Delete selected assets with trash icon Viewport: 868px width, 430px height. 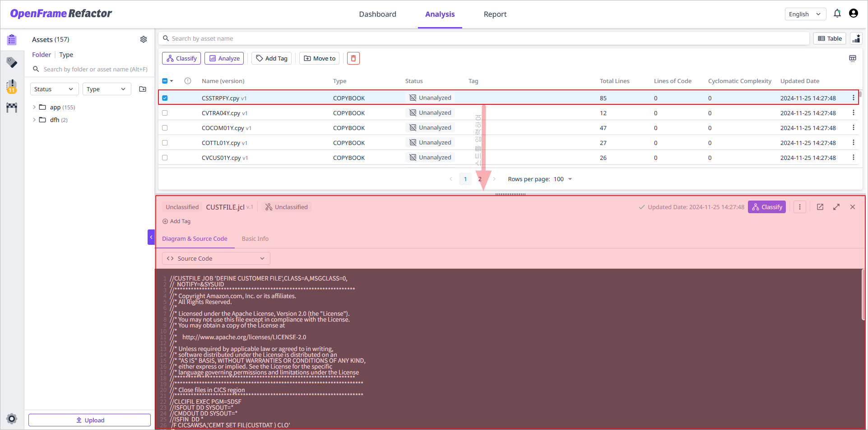tap(353, 58)
